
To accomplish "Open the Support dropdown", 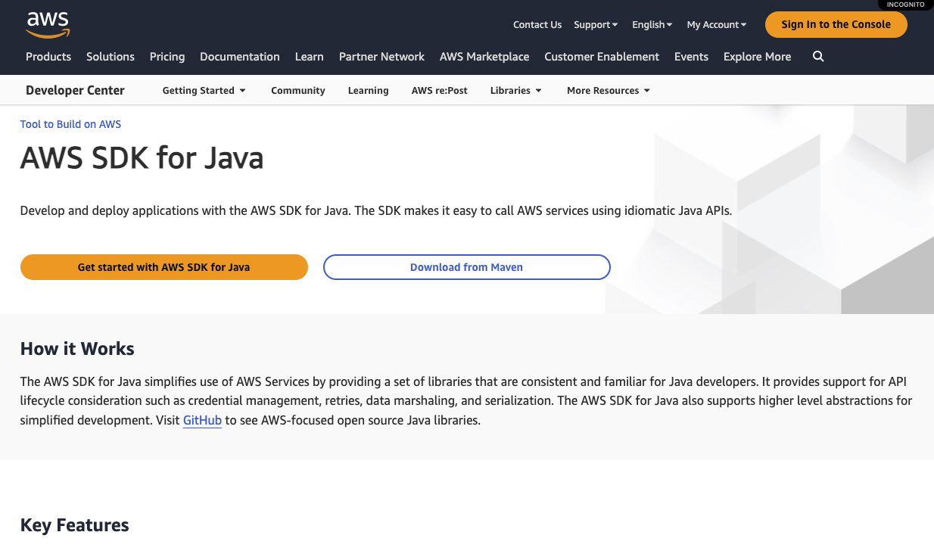I will tap(596, 25).
